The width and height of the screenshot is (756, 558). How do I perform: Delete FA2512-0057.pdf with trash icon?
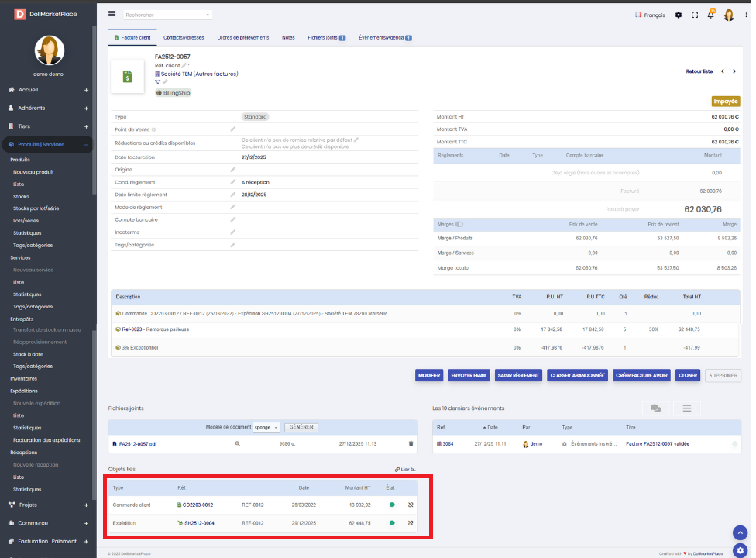point(411,443)
